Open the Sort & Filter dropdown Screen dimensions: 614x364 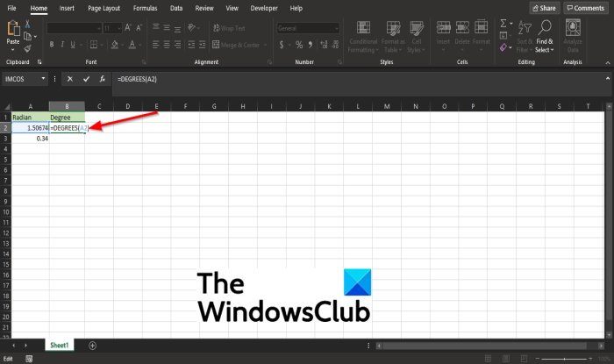(525, 36)
